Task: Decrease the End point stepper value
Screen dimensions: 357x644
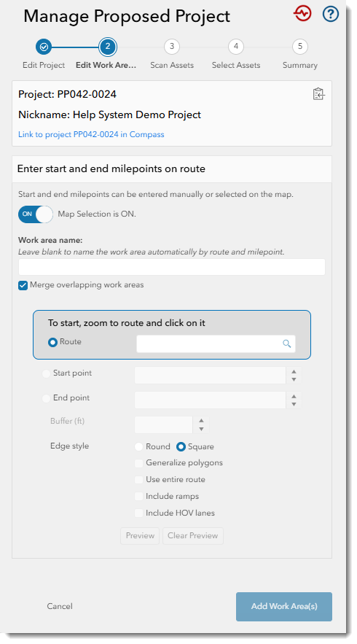Action: pos(294,404)
